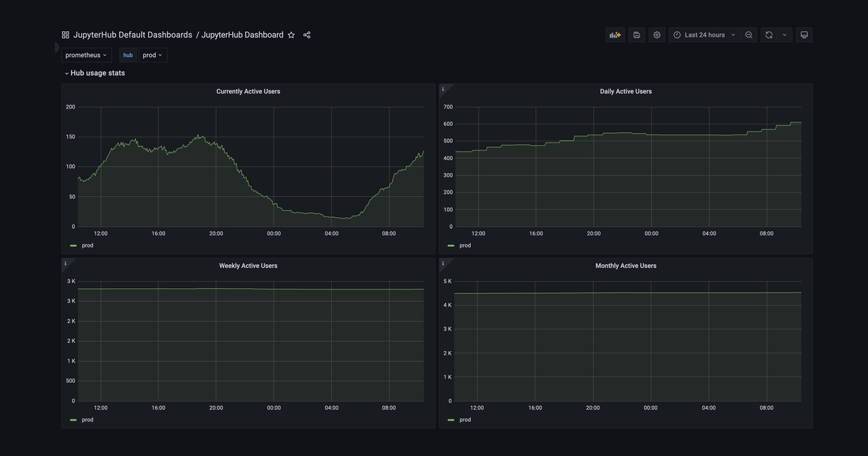Collapse the Hub usage stats row
This screenshot has height=456, width=868.
coord(95,73)
